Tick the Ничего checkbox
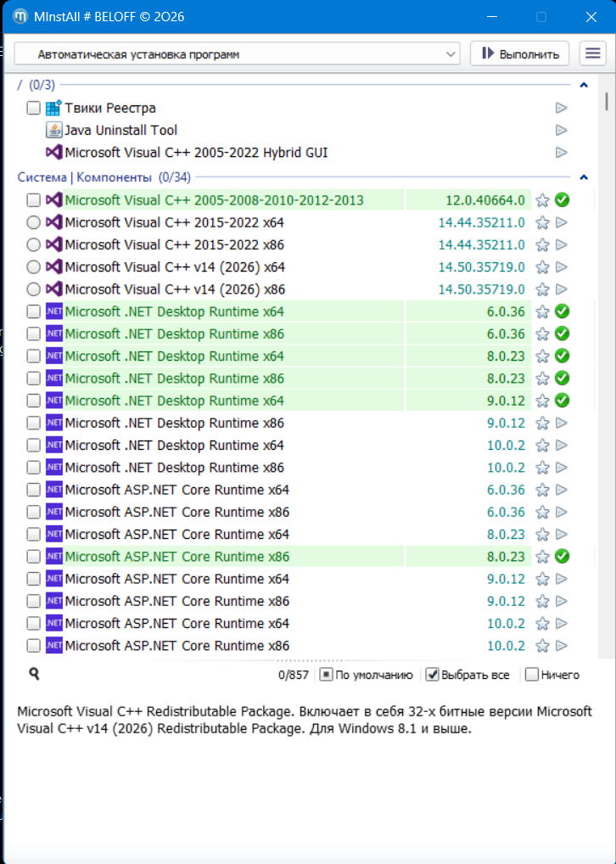Image resolution: width=616 pixels, height=864 pixels. point(532,675)
